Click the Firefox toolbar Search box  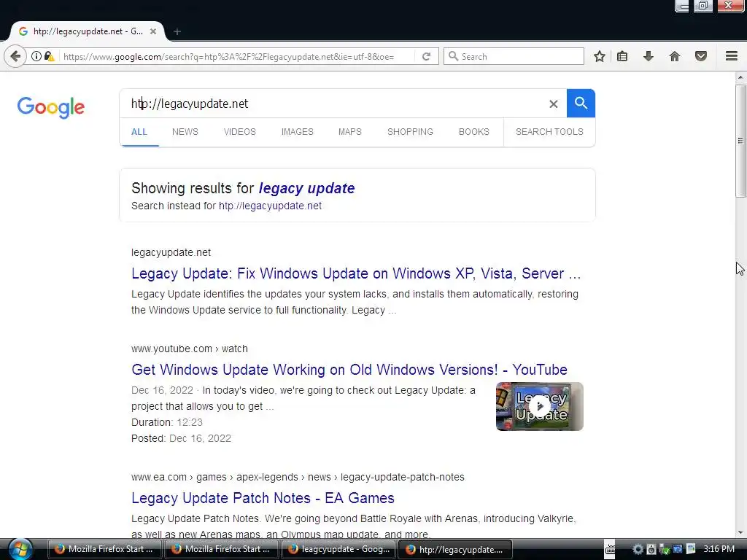pyautogui.click(x=514, y=56)
